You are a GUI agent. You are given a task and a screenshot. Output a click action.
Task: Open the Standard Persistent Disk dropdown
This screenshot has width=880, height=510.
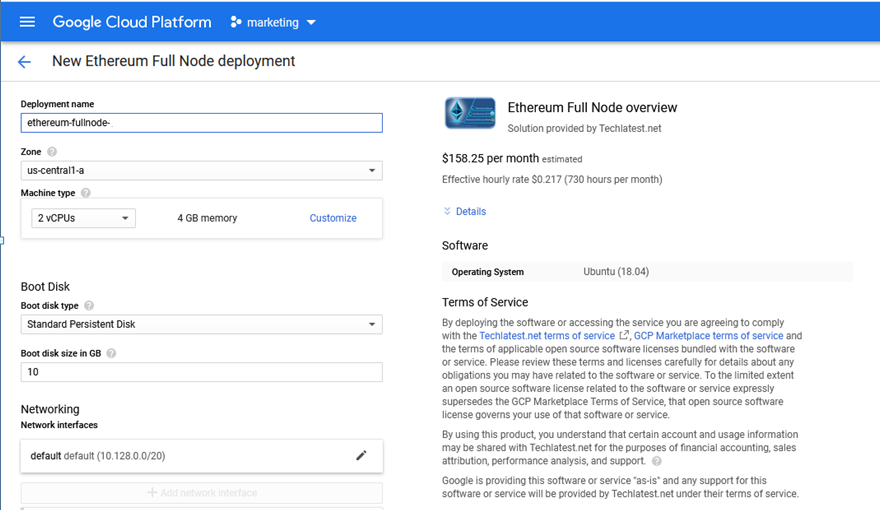pos(201,324)
